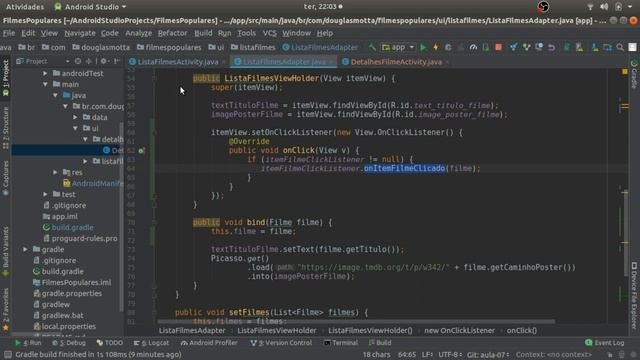This screenshot has width=640, height=360.
Task: Expand the data package
Action: [75, 117]
